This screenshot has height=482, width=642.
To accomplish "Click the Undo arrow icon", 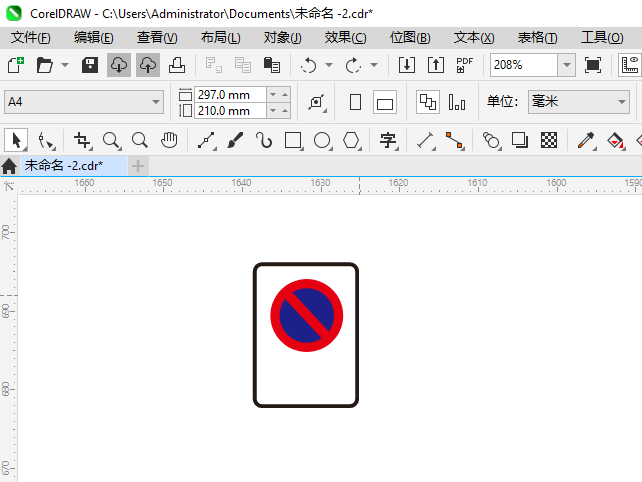I will (308, 65).
